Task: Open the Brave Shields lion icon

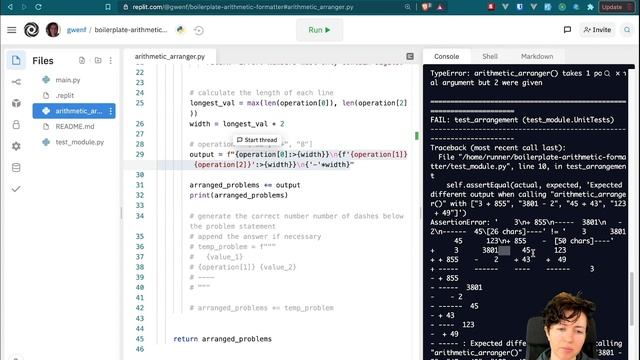Action: [426, 7]
